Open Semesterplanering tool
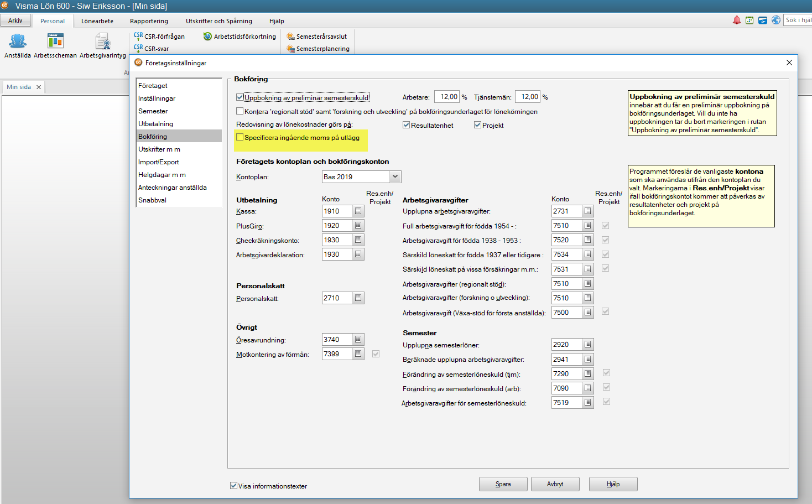The height and width of the screenshot is (504, 812). pyautogui.click(x=318, y=49)
